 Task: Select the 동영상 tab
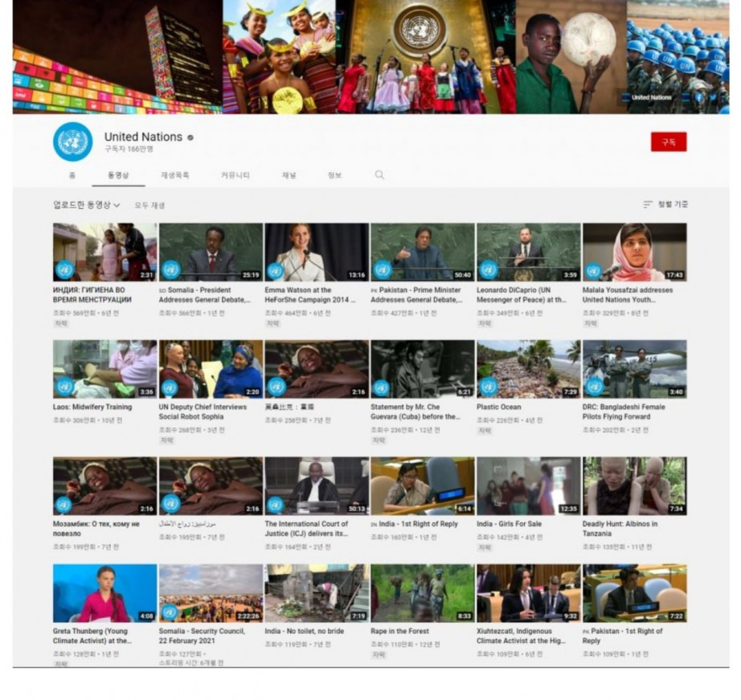pyautogui.click(x=118, y=175)
